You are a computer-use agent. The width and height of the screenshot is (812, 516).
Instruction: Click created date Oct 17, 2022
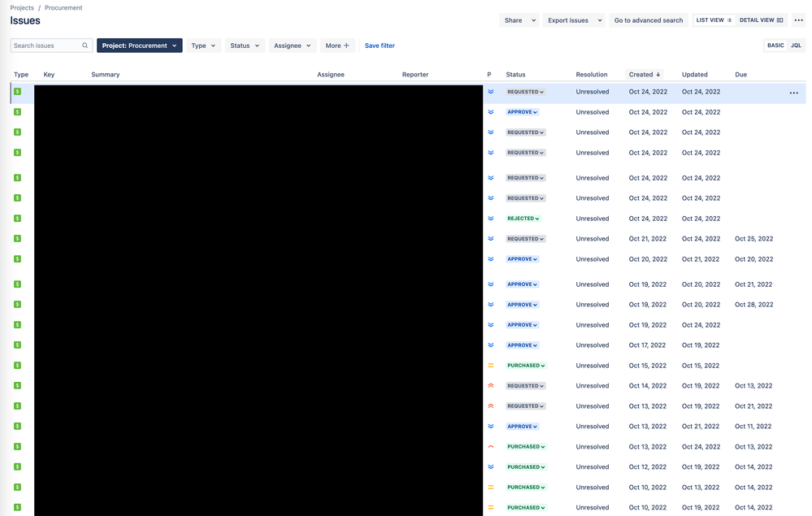pos(647,345)
